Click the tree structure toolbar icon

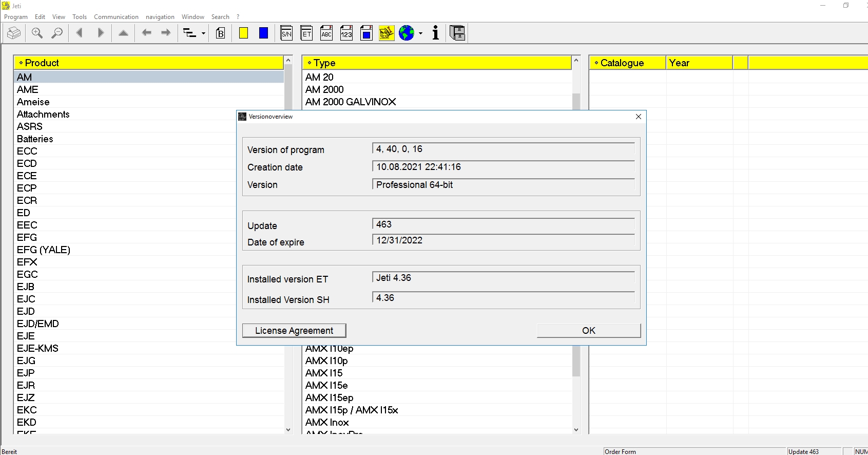coord(190,33)
